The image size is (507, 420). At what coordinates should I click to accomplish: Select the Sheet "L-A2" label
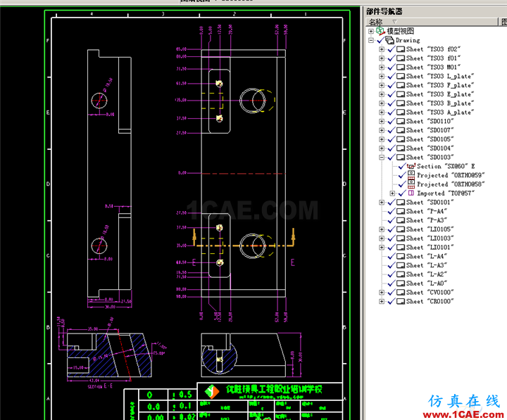(x=427, y=274)
